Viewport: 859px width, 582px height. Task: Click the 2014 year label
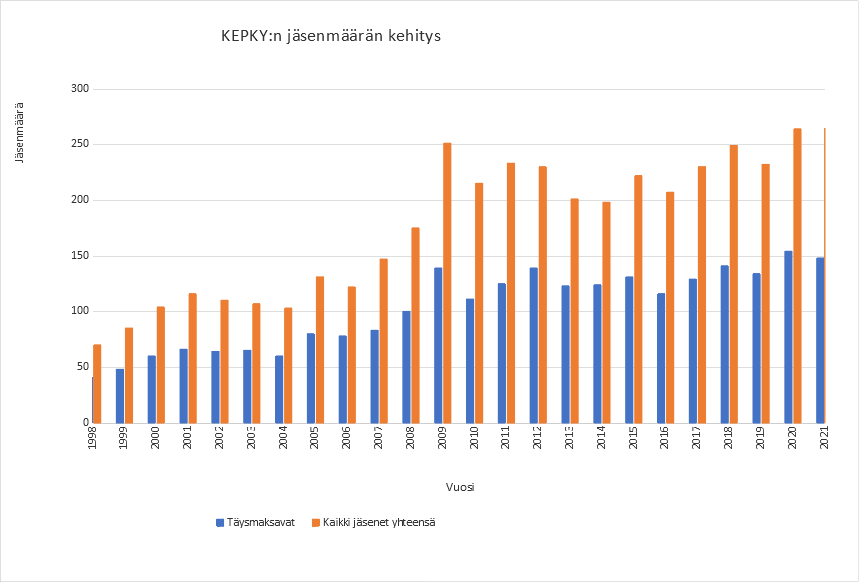[601, 437]
